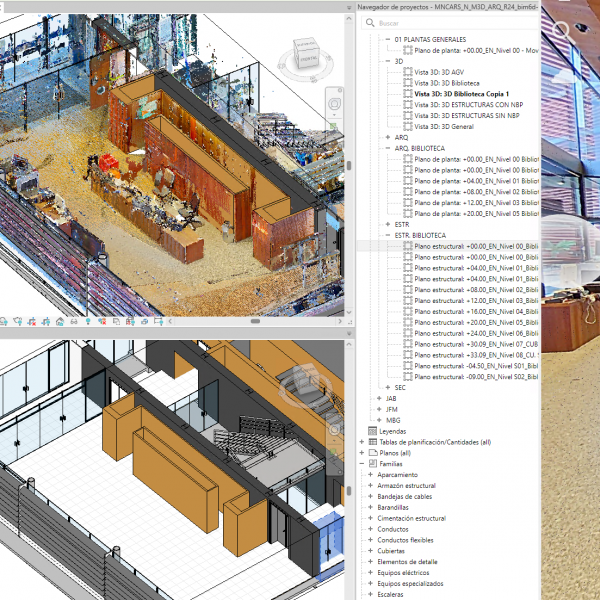Collapse the ESTR. BIBLIOTECA group
Viewport: 600px width, 600px height.
coord(388,235)
